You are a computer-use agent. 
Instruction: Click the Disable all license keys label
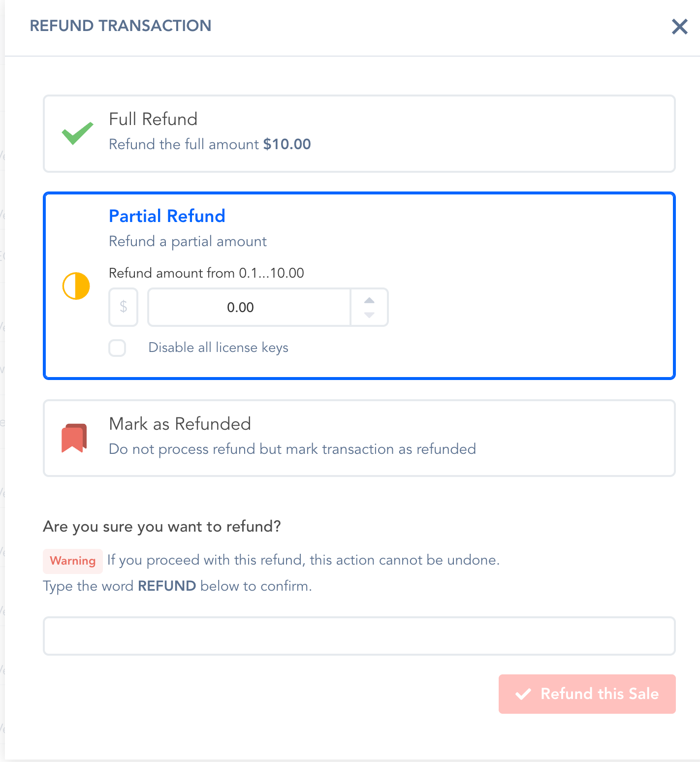coord(218,348)
